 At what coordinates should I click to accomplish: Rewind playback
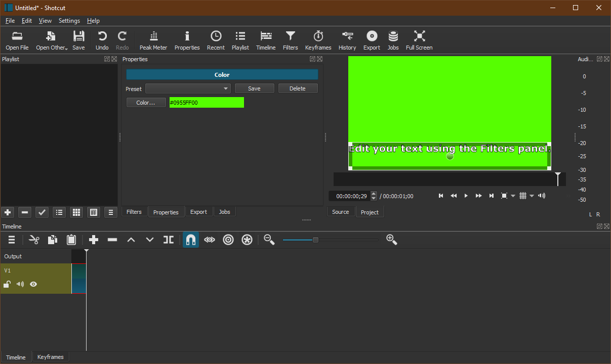454,196
